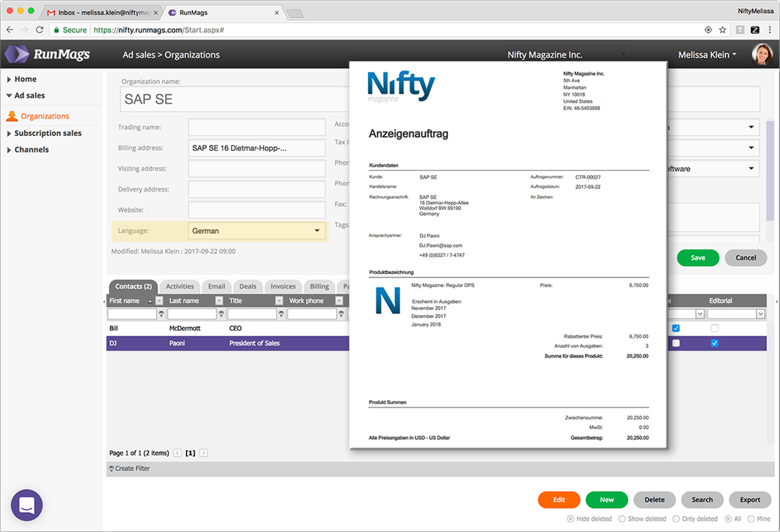Go to next grid page arrow
Screen dimensions: 780x532
coord(203,453)
